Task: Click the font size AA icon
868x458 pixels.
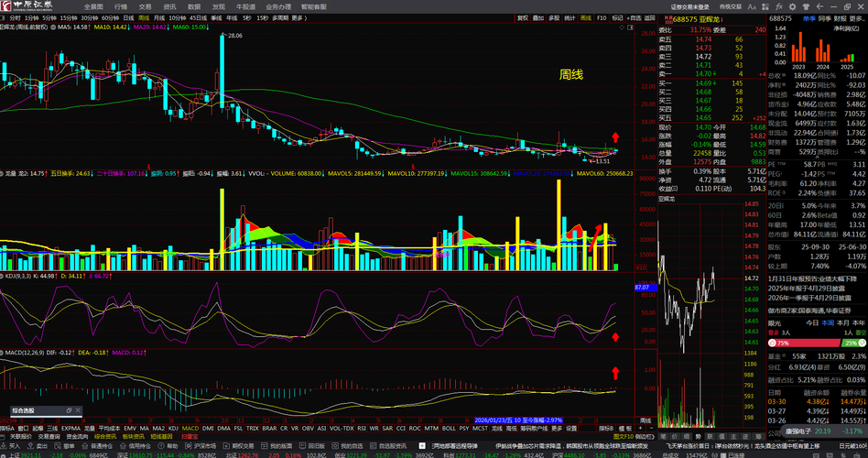Action: click(752, 6)
